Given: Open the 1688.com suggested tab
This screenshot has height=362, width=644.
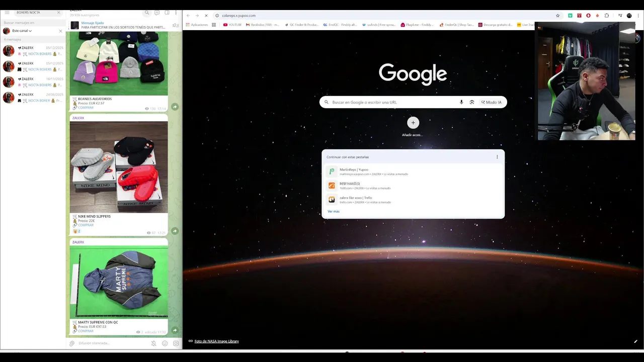Looking at the screenshot, I should coord(413,186).
